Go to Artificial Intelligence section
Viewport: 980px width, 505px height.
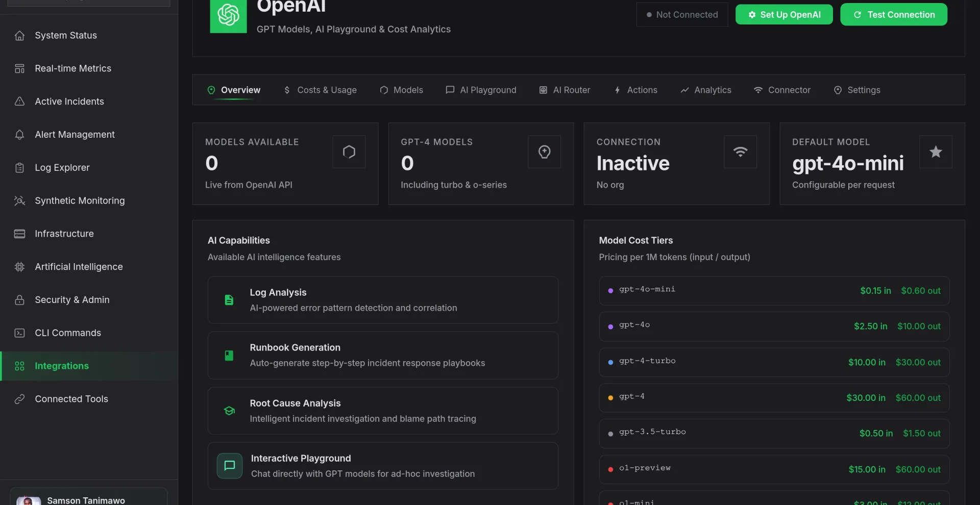tap(89, 267)
